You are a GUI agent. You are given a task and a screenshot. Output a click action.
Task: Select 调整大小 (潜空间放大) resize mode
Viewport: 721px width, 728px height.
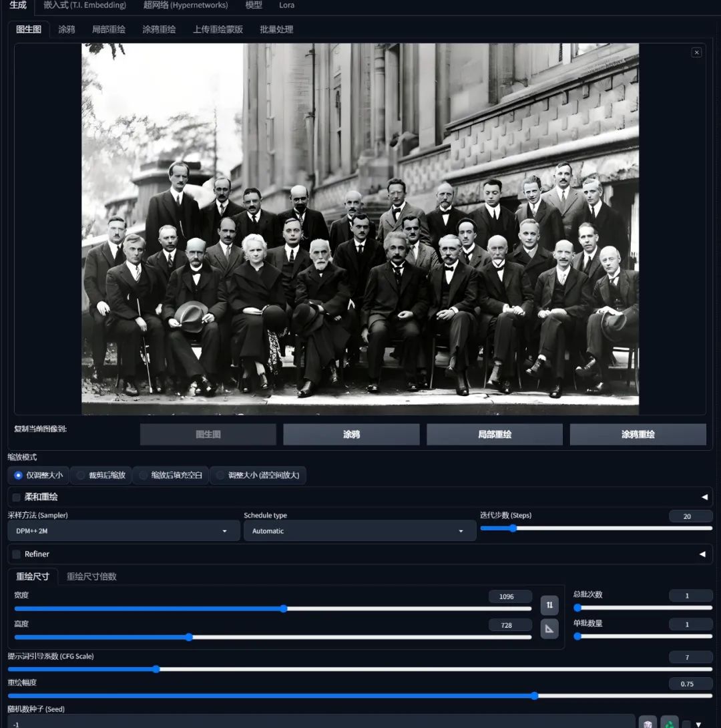(x=258, y=475)
